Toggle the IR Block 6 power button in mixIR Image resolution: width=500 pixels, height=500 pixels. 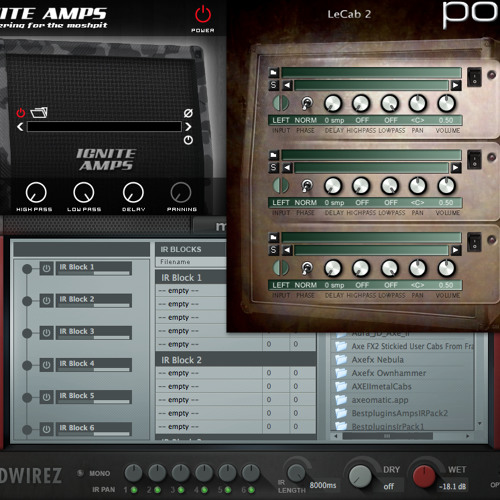click(x=46, y=429)
